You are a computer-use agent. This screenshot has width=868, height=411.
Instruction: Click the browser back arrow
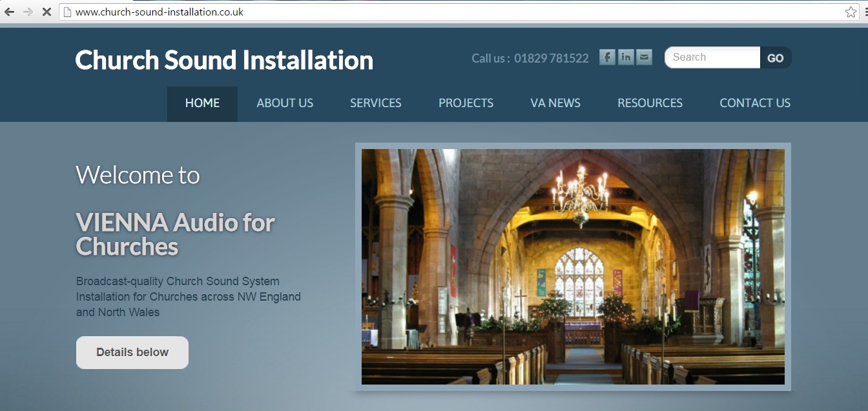point(9,12)
